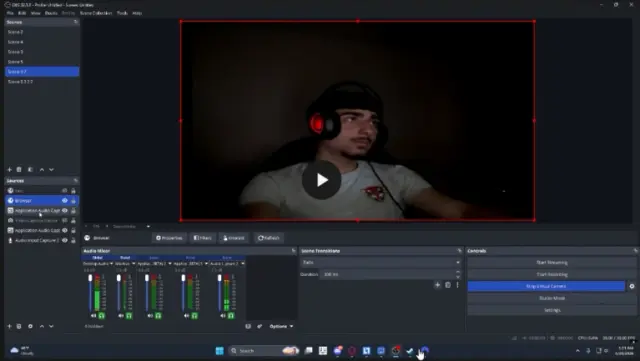640x361 pixels.
Task: Click Start Streaming button
Action: click(552, 263)
